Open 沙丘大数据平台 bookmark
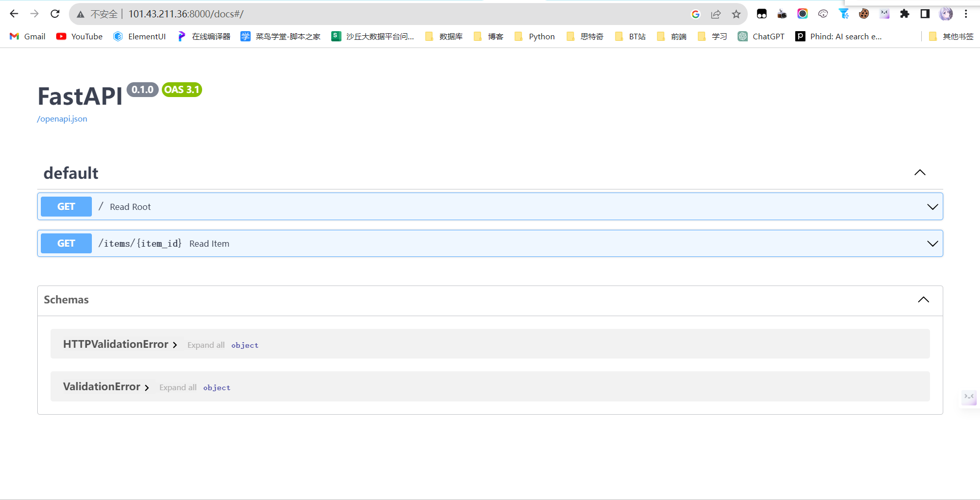Screen dimensions: 980x500 (373, 36)
